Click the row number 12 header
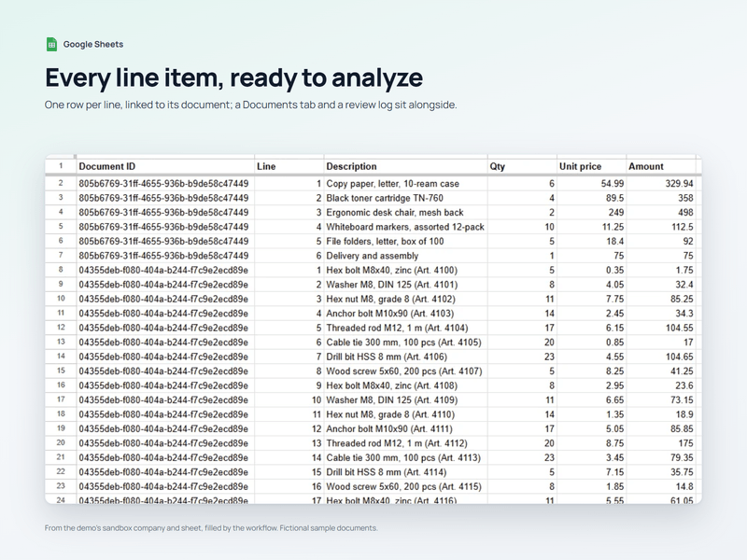The height and width of the screenshot is (560, 747). click(61, 328)
